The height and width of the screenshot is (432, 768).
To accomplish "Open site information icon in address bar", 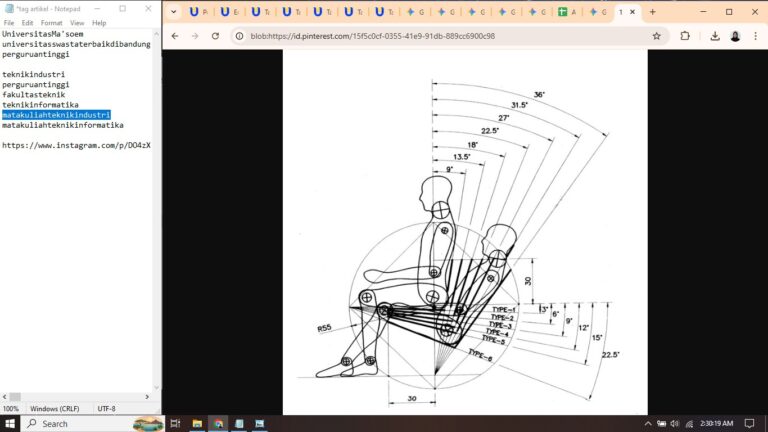I will point(240,36).
